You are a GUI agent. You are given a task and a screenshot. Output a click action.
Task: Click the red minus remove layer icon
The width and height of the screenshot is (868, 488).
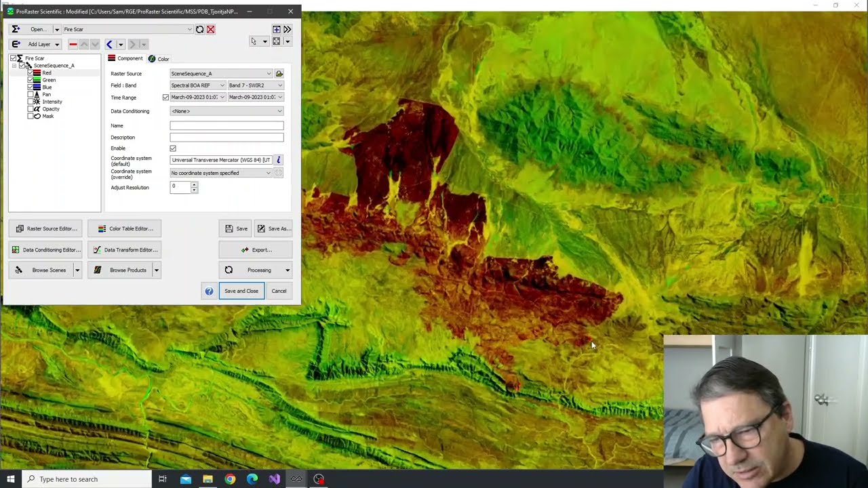point(73,44)
